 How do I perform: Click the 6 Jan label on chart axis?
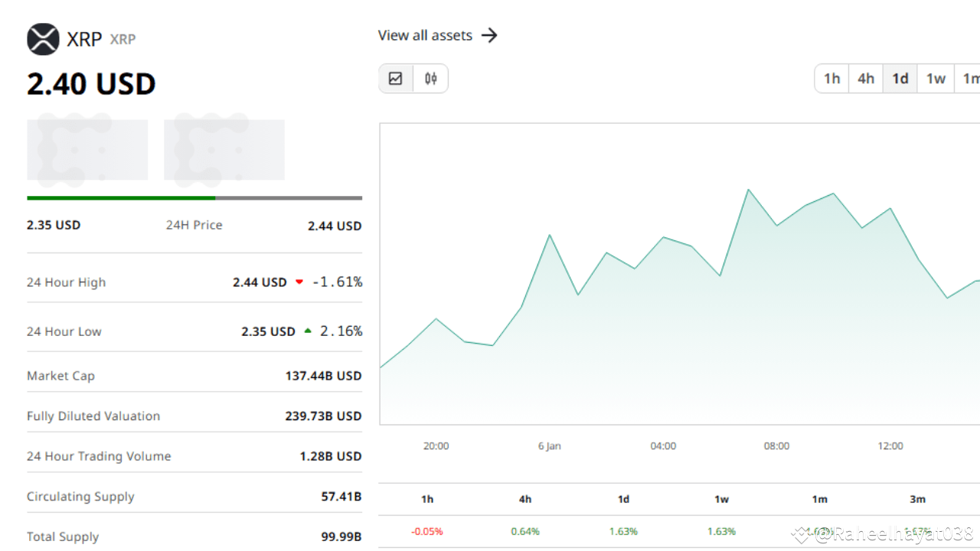coord(549,445)
